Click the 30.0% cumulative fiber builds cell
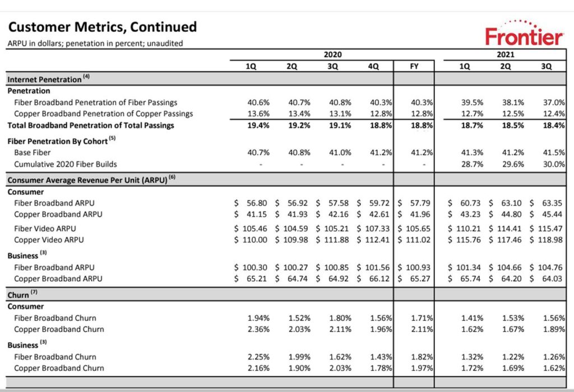The image size is (574, 392). point(553,164)
